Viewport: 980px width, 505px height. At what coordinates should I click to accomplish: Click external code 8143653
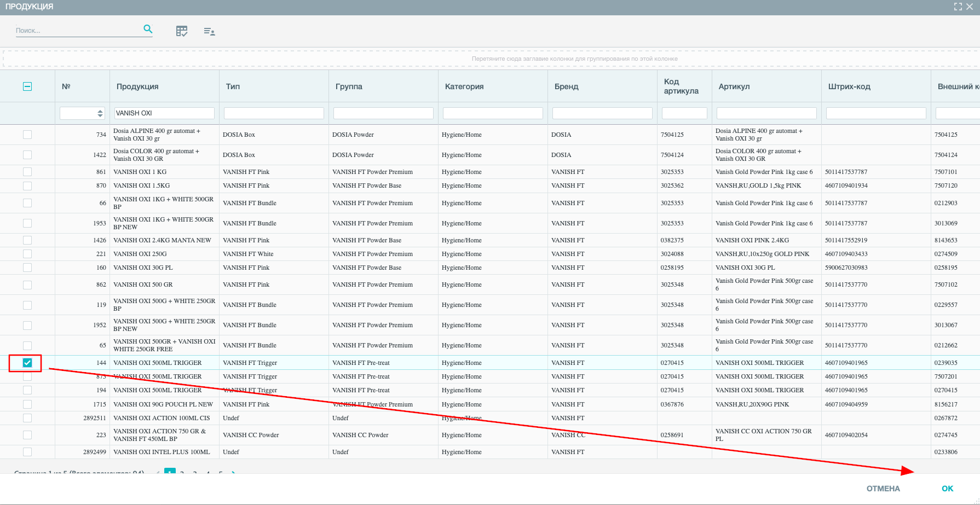click(946, 240)
